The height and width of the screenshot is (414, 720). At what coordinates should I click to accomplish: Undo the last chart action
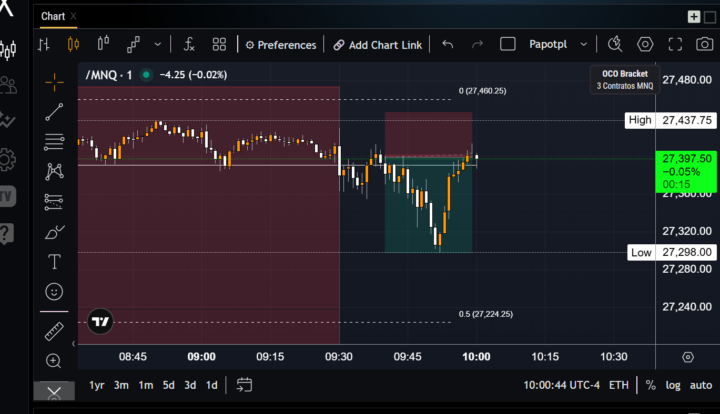pyautogui.click(x=448, y=45)
